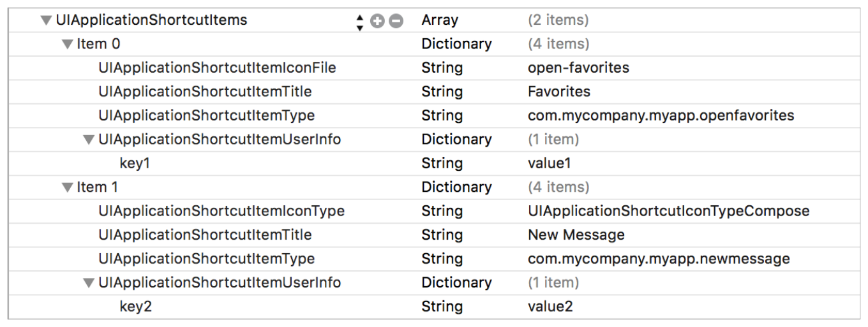Click the plus icon to add item
Viewport: 868px width, 327px height.
tap(378, 21)
